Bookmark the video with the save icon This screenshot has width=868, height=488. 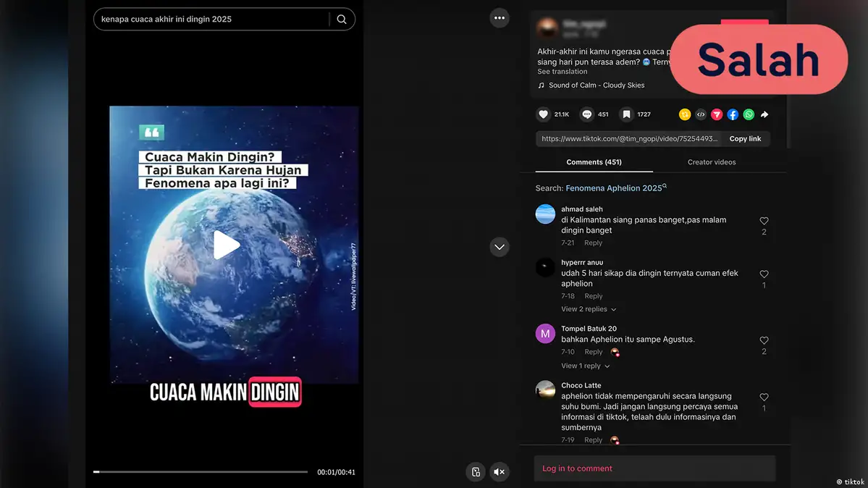pos(627,114)
